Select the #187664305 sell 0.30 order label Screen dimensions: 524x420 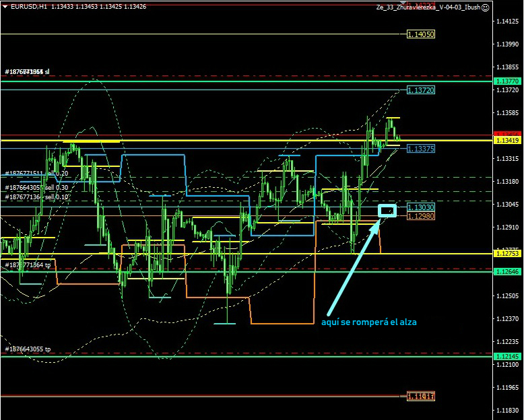click(x=36, y=188)
